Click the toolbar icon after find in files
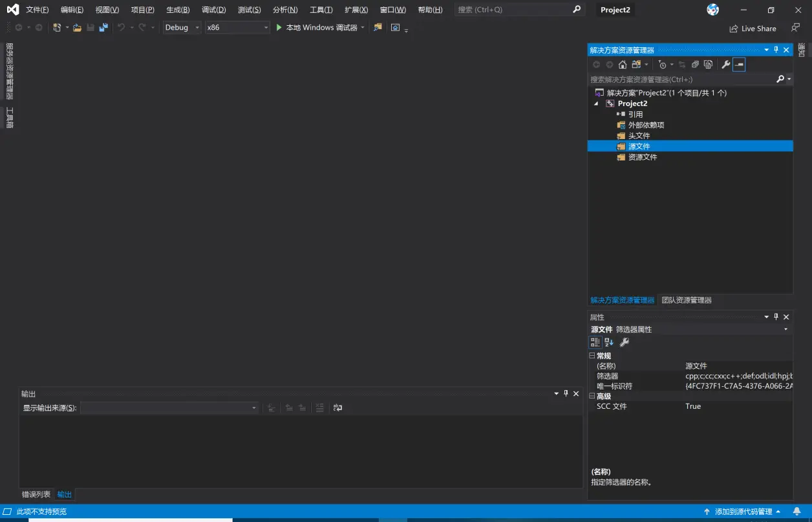 pyautogui.click(x=395, y=28)
